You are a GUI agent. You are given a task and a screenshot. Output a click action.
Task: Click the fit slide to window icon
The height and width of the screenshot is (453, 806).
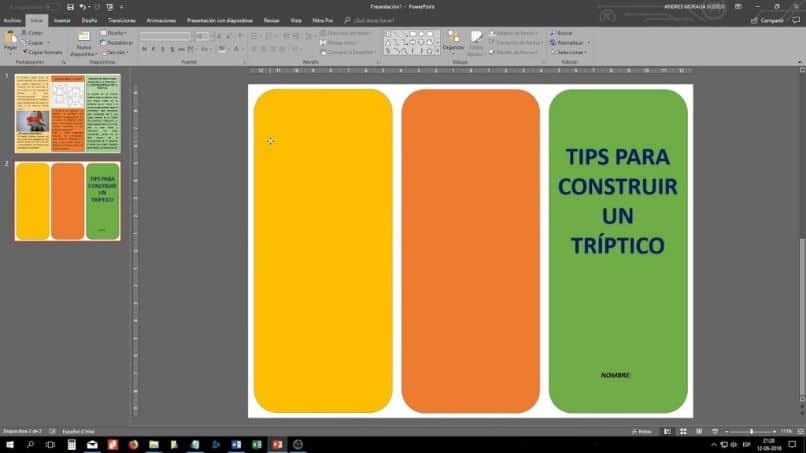800,431
